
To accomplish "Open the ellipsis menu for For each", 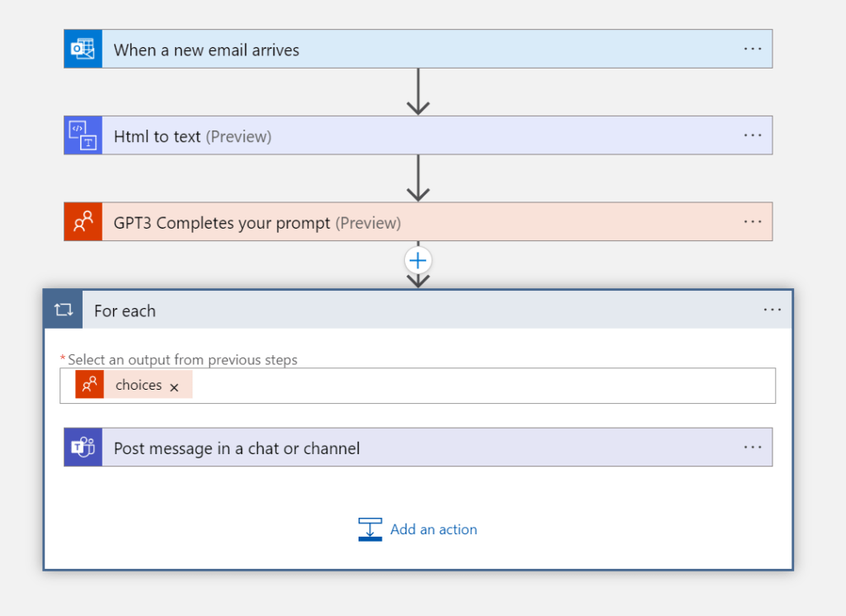I will pos(772,310).
